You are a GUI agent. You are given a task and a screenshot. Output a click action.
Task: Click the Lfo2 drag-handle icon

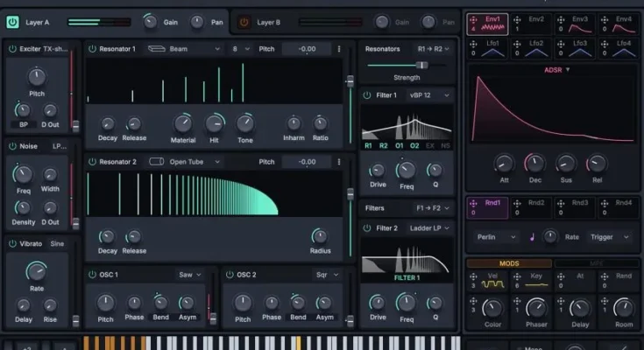[x=517, y=44]
